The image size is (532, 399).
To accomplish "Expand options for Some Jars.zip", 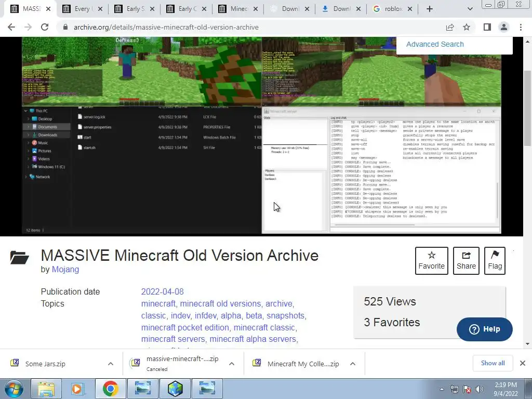I will 111,364.
